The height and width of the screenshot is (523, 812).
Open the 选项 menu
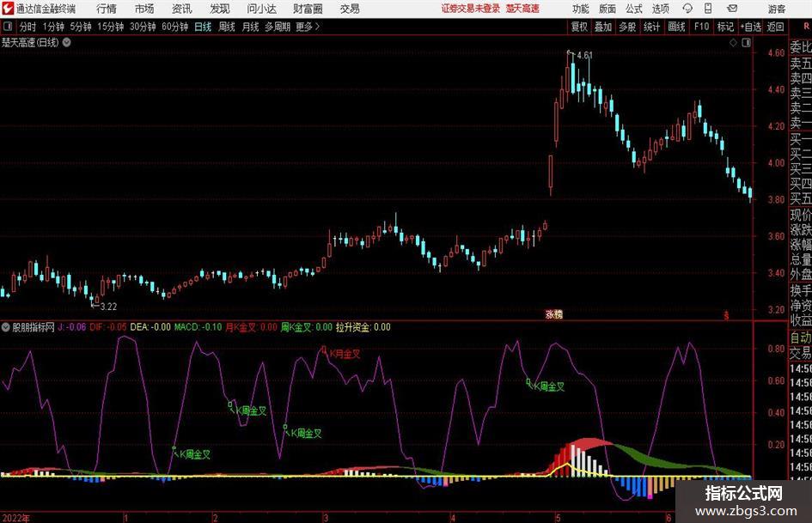click(x=660, y=9)
